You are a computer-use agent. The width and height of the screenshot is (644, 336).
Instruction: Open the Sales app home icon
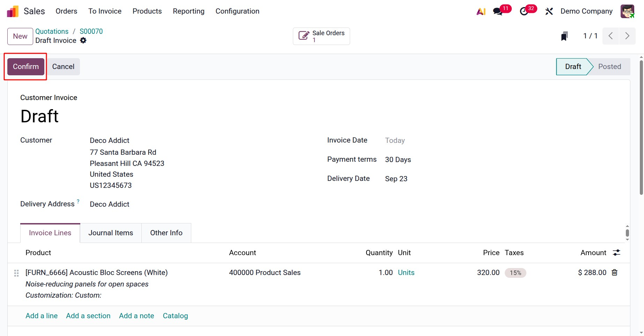point(13,12)
